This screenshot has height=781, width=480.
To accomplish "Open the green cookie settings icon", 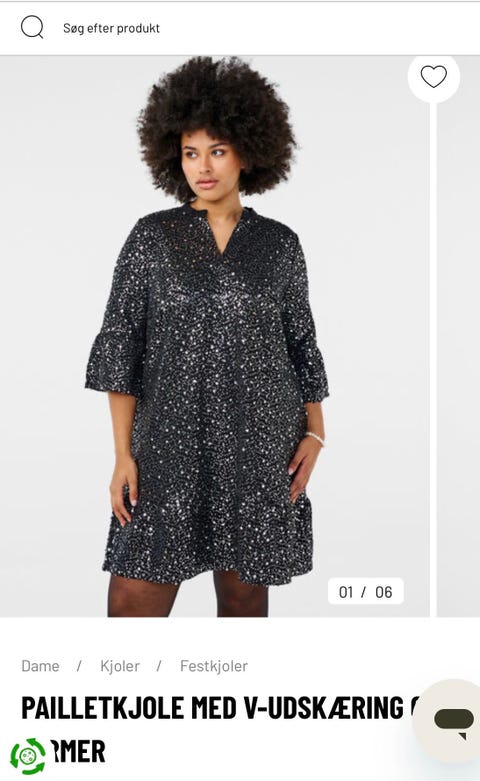I will (x=28, y=756).
